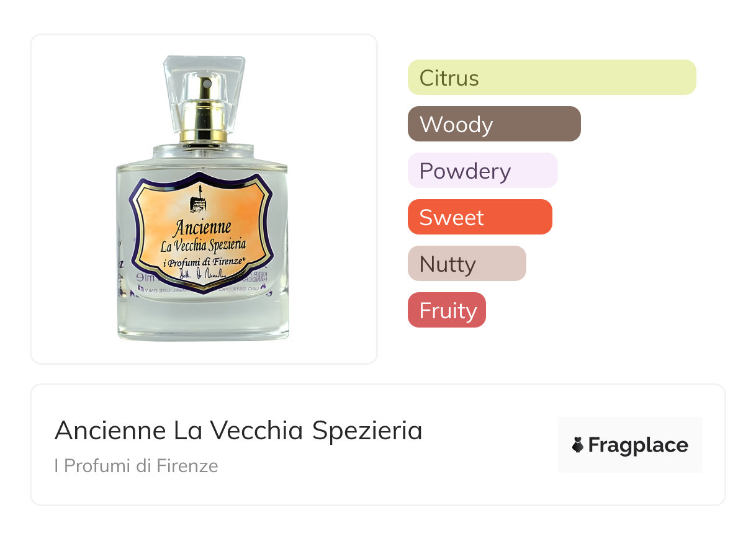Choose the Sweet accord bar
The width and height of the screenshot is (756, 536).
(x=479, y=217)
